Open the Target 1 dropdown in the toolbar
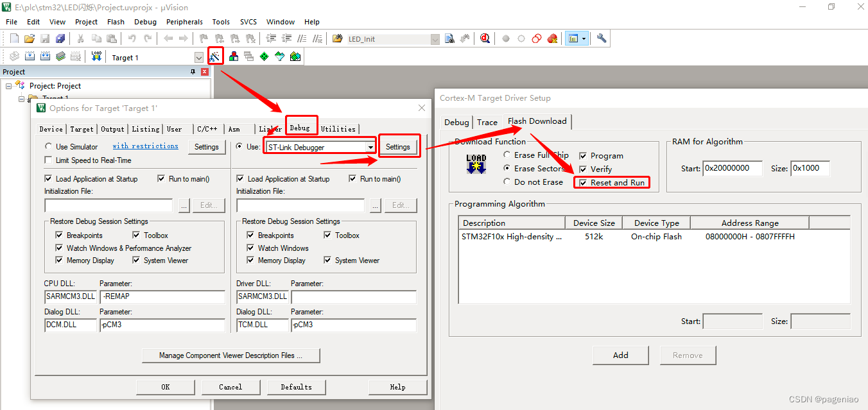Viewport: 868px width, 410px height. pyautogui.click(x=198, y=58)
